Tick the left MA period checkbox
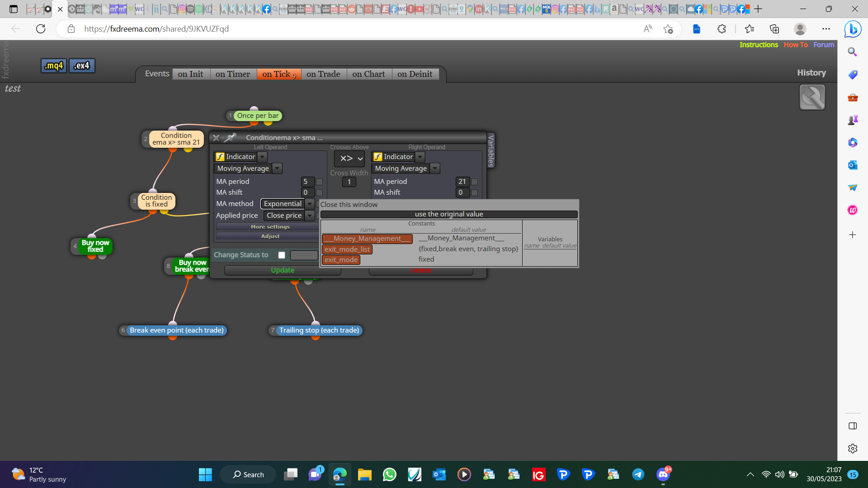Screen dimensions: 868x488 pyautogui.click(x=320, y=182)
